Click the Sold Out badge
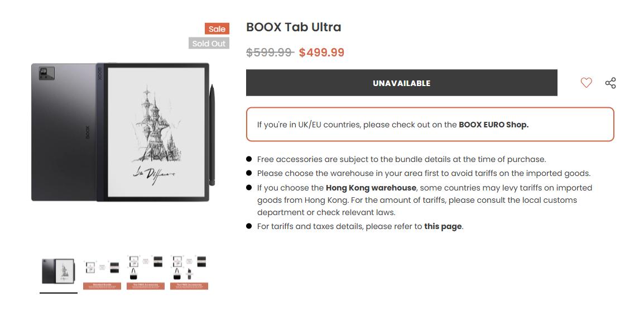This screenshot has height=319, width=644. [209, 44]
